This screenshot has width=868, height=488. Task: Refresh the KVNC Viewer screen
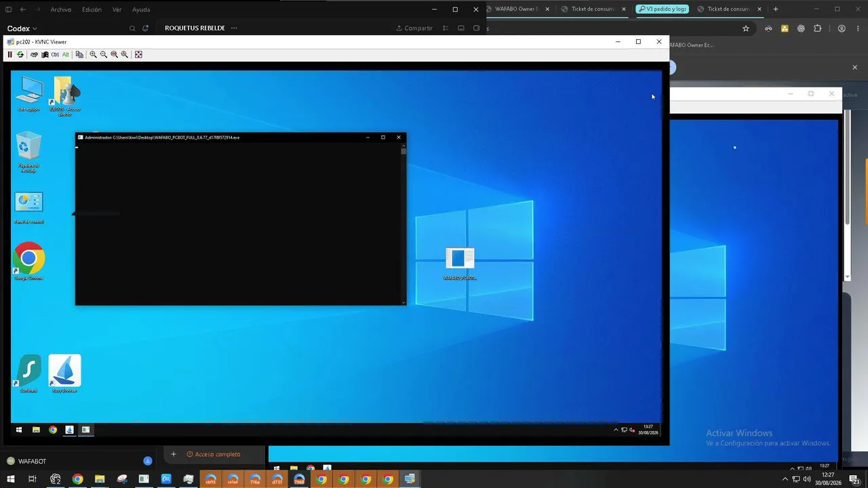(x=20, y=54)
